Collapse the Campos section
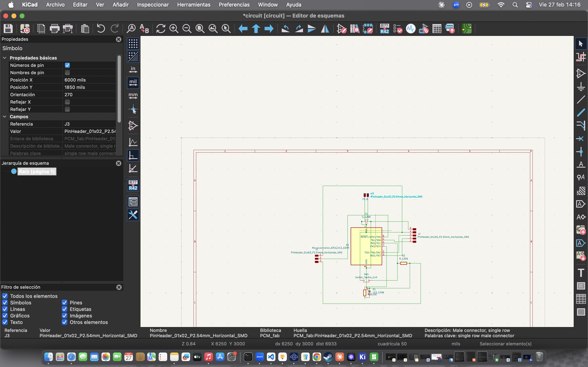Viewport: 588px width, 367px height. pos(5,117)
